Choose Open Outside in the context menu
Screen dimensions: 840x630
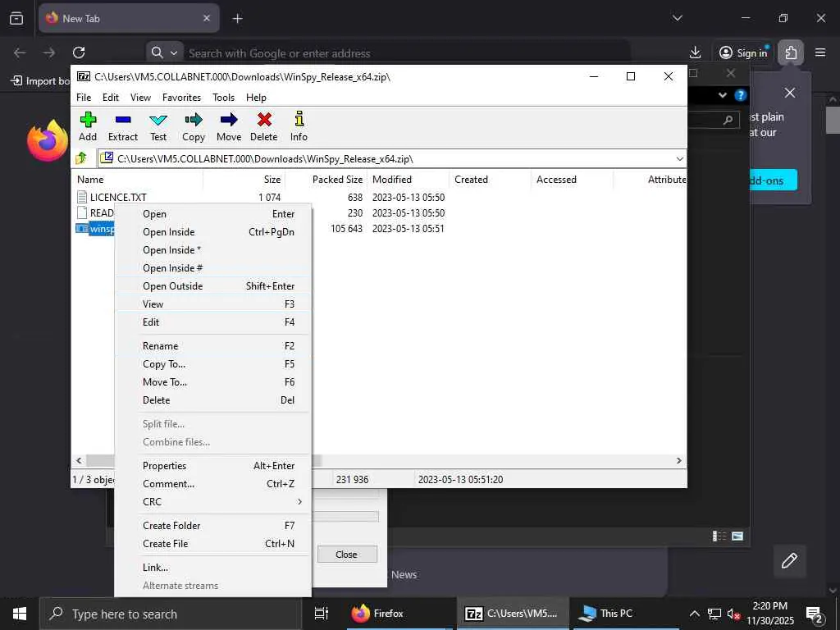[x=212, y=286]
